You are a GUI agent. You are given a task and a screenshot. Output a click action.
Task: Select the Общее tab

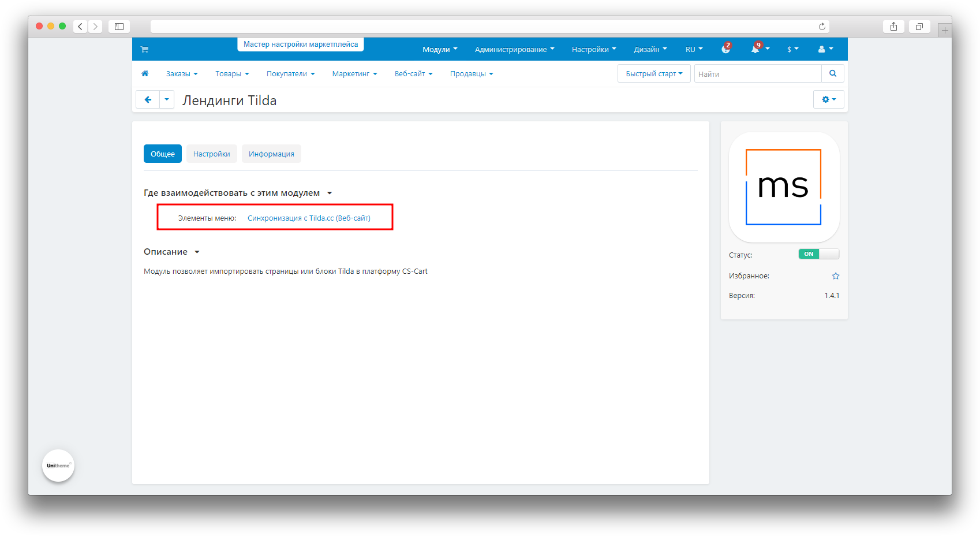click(x=163, y=154)
